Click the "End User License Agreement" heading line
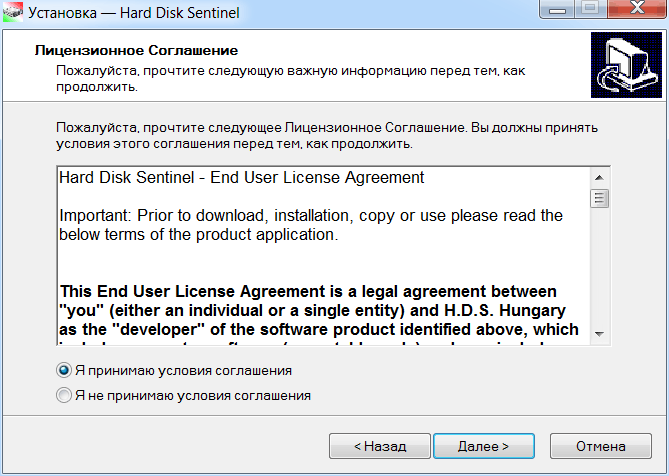 [242, 178]
